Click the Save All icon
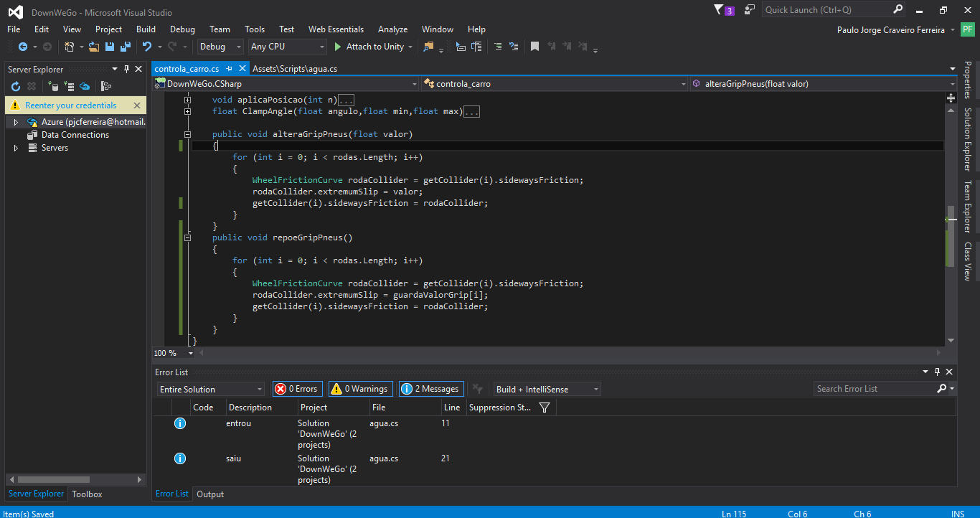Screen dimensions: 980x518 tap(126, 46)
